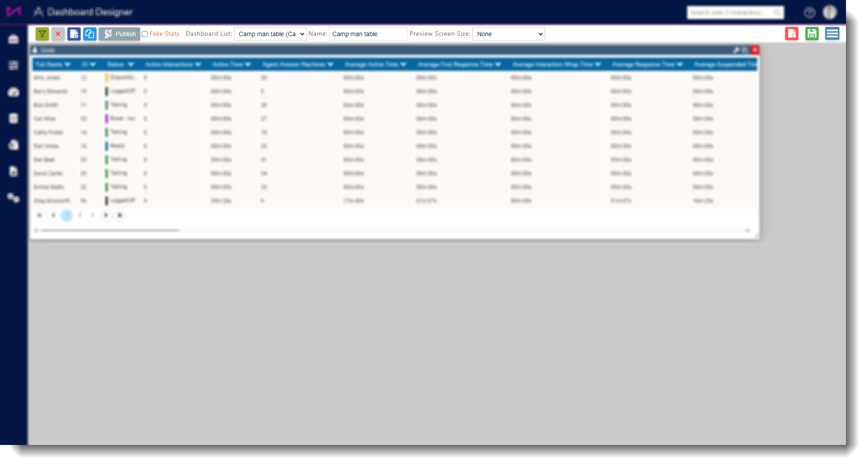
Task: Open the database icon in sidebar
Action: tap(14, 118)
